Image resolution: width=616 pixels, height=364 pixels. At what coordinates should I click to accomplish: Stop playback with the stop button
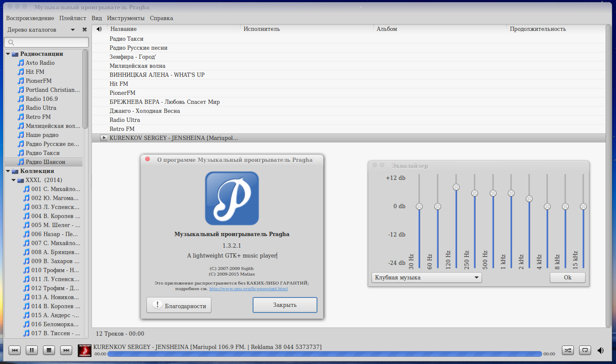click(49, 350)
